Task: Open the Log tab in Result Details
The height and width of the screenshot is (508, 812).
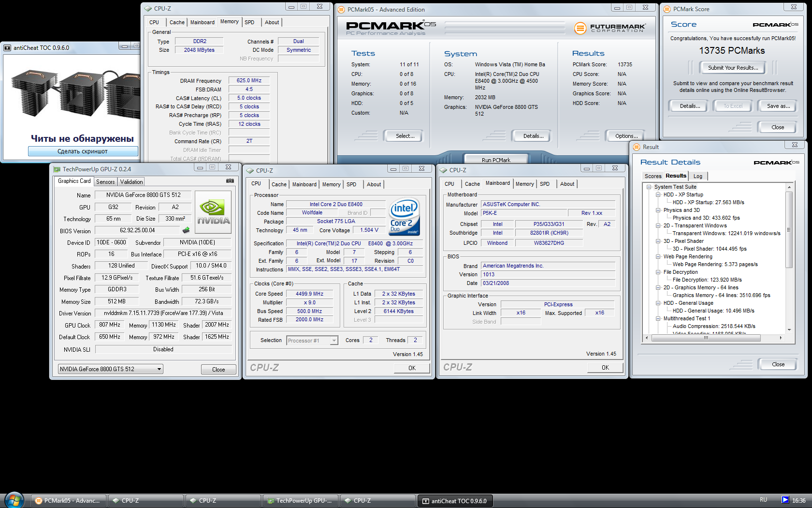Action: [698, 176]
